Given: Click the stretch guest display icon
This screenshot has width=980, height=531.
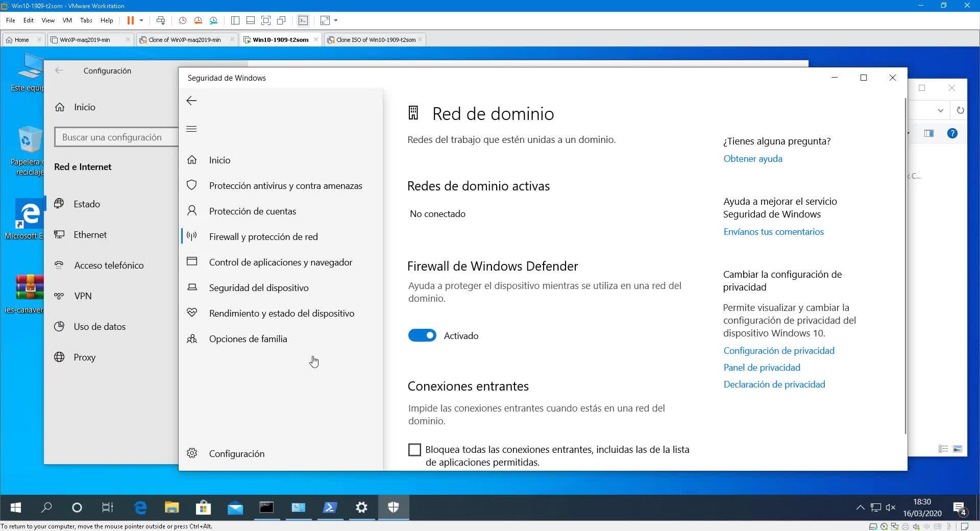Looking at the screenshot, I should [x=325, y=20].
